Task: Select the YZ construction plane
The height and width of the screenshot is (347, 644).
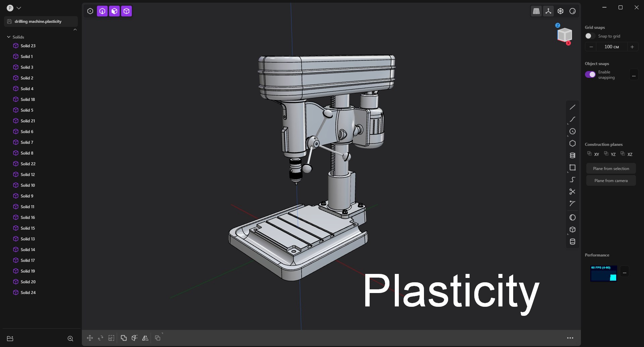Action: (x=610, y=154)
